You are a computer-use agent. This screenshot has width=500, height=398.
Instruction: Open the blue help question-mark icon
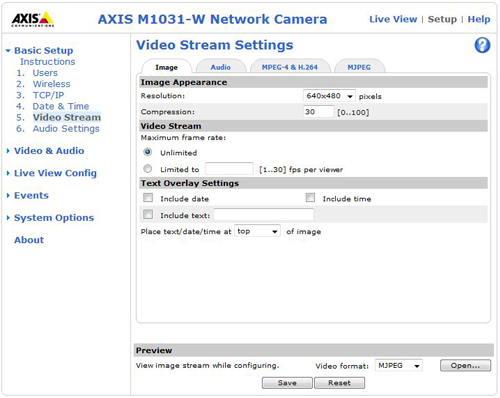pos(482,45)
